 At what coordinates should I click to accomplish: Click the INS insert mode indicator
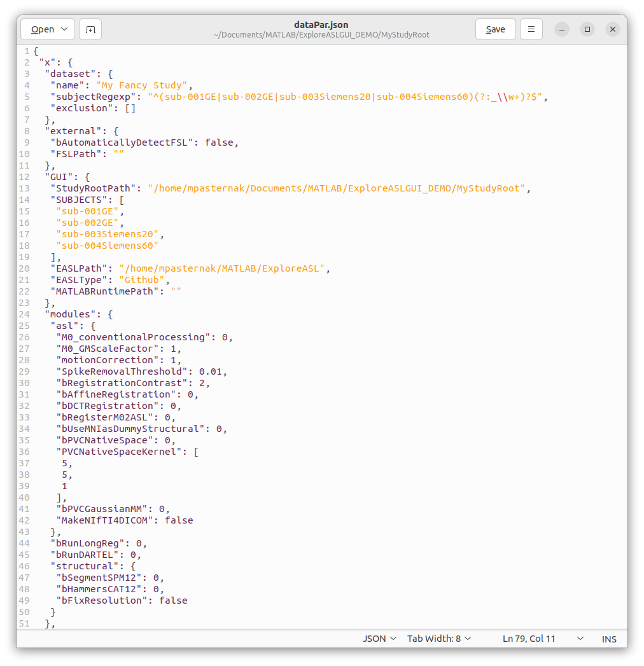(609, 639)
